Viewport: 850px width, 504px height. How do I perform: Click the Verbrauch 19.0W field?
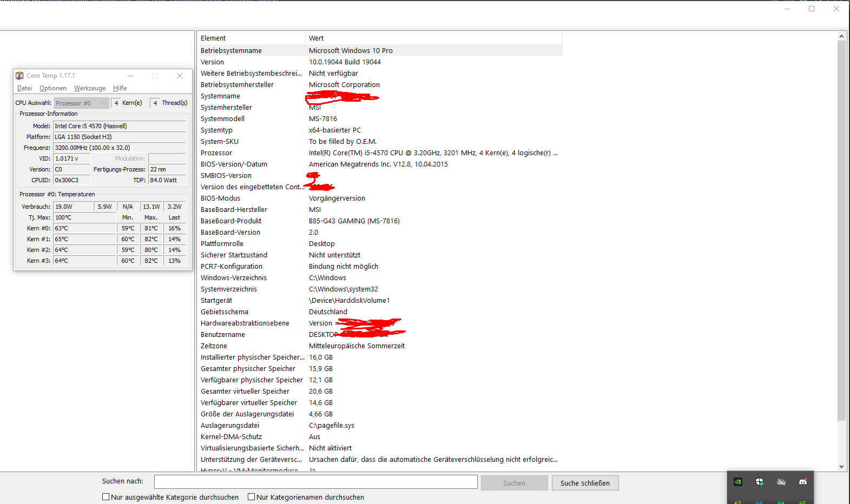73,207
